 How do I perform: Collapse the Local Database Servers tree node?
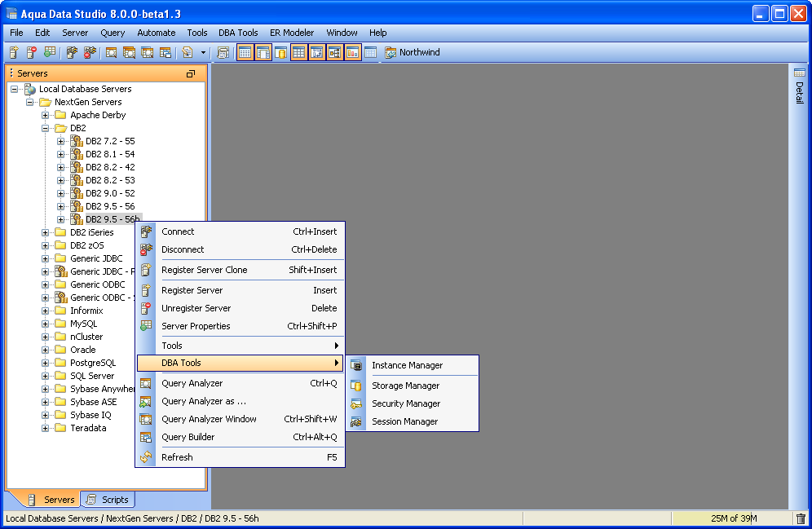click(15, 89)
